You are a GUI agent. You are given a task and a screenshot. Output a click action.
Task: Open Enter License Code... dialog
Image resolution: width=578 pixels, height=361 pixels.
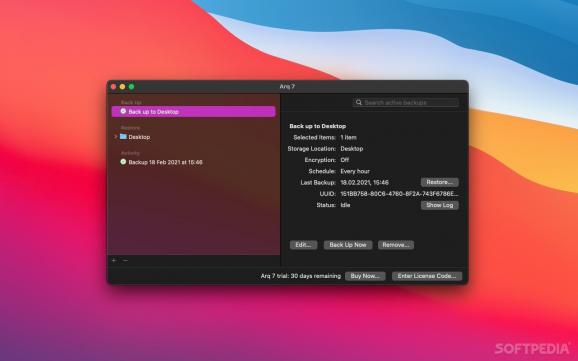(x=427, y=276)
